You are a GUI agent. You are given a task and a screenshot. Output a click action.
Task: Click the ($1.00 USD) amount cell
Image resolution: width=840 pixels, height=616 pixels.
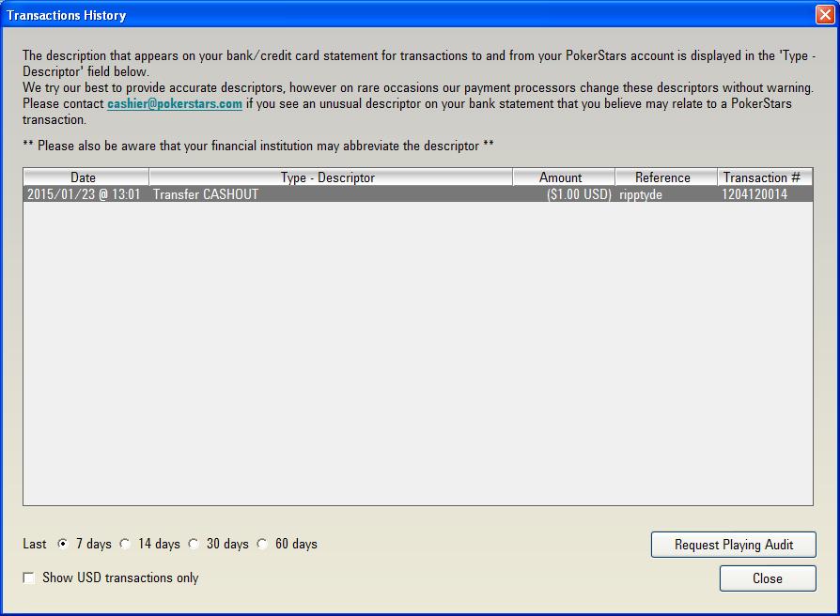(x=579, y=194)
